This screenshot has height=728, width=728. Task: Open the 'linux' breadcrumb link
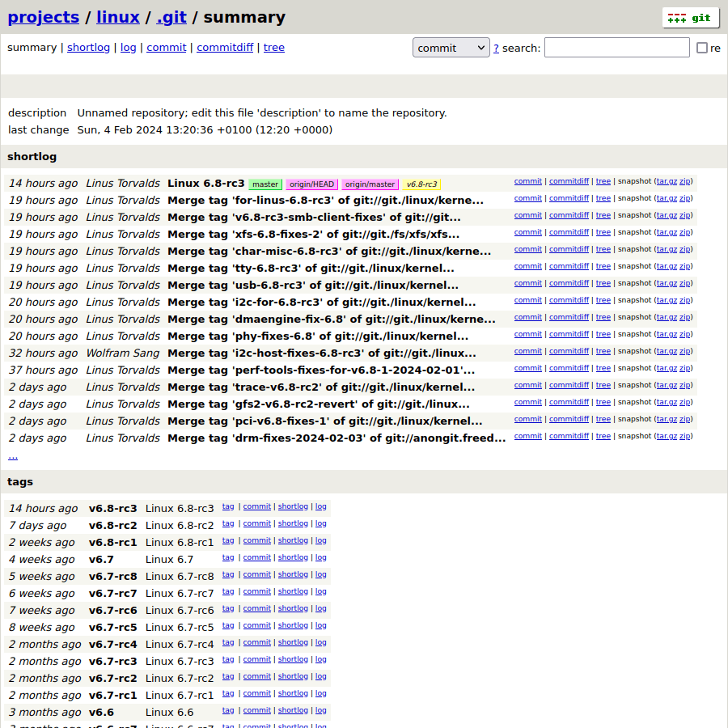118,17
